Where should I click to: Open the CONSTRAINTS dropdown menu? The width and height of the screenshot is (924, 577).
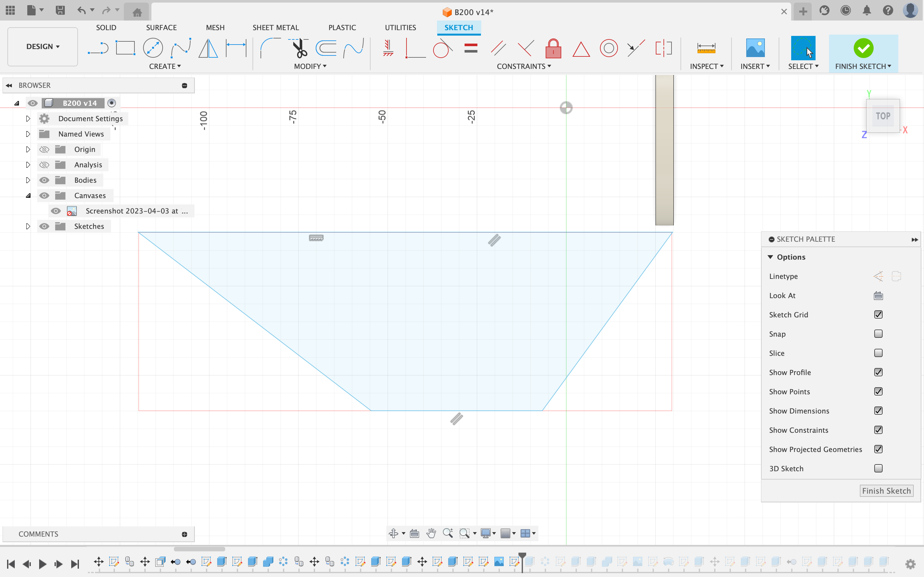pyautogui.click(x=524, y=66)
